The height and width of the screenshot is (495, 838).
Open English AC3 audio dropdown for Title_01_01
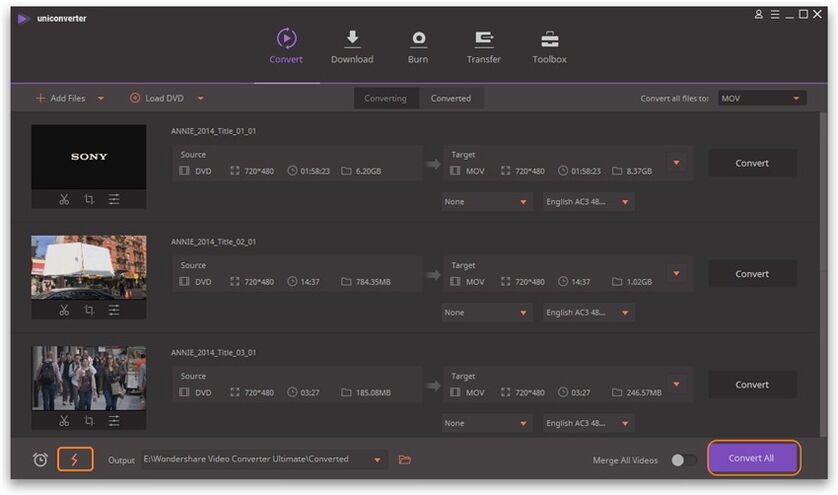coord(588,202)
